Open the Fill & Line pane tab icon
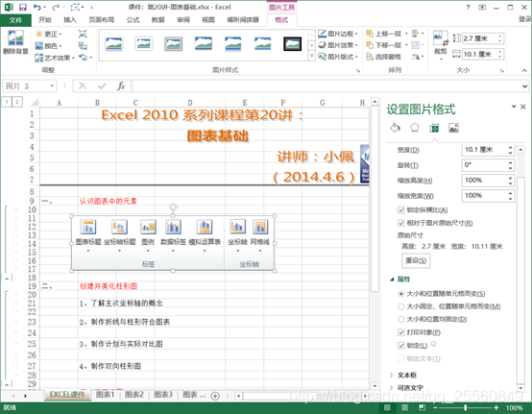This screenshot has height=414, width=532. pos(396,128)
